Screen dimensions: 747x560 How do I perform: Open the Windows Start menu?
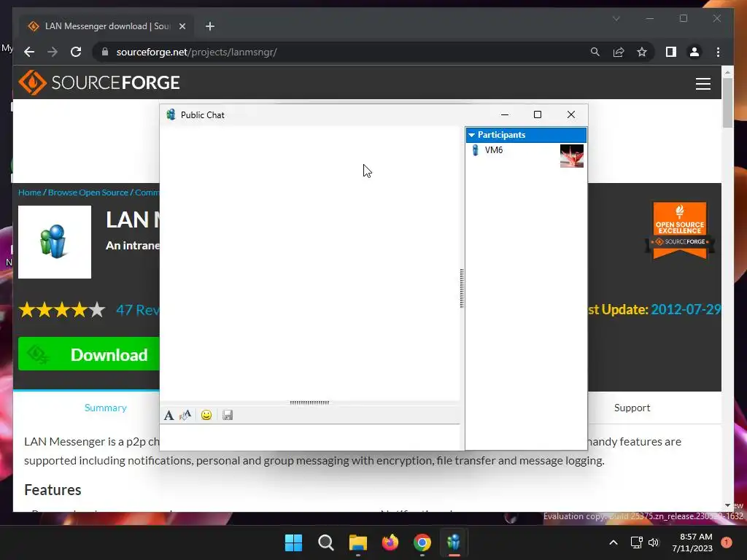(293, 542)
